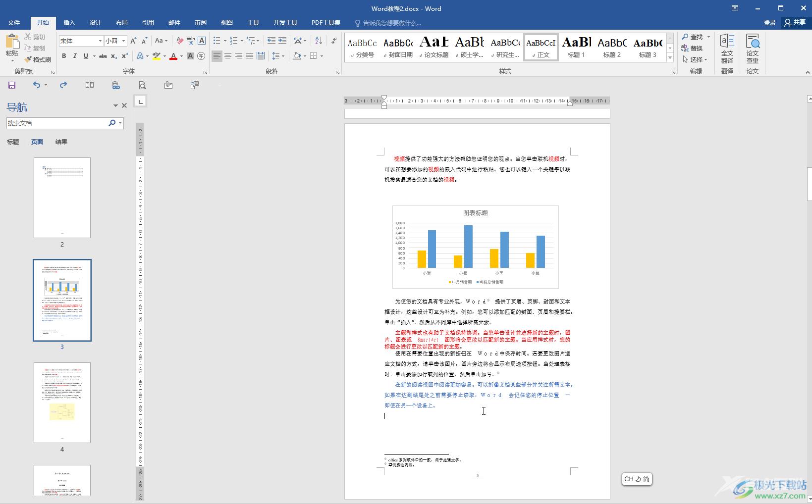The height and width of the screenshot is (504, 812).
Task: Open the phonetic guide (wén) tool
Action: [191, 41]
